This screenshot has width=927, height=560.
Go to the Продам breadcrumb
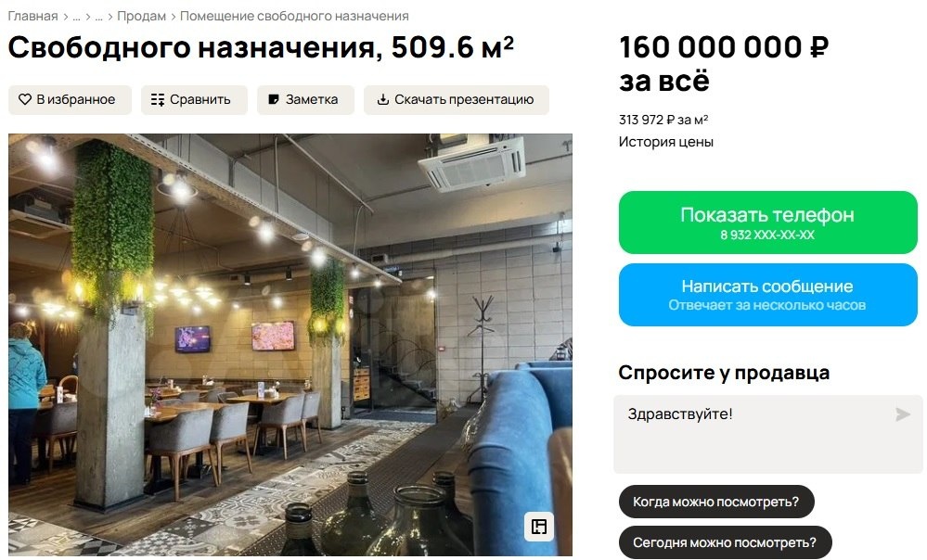141,16
